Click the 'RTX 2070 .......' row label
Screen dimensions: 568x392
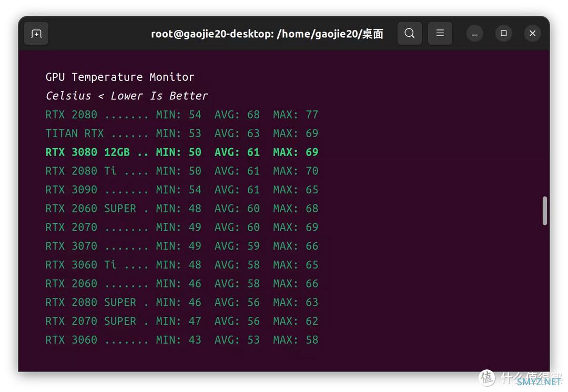97,228
